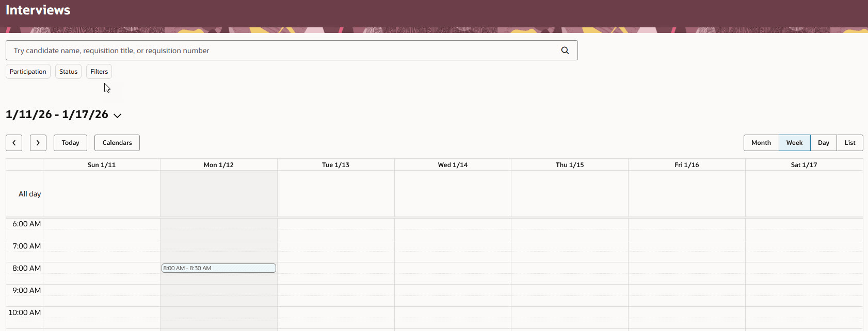This screenshot has width=868, height=331.
Task: Switch to Day view
Action: [x=824, y=143]
